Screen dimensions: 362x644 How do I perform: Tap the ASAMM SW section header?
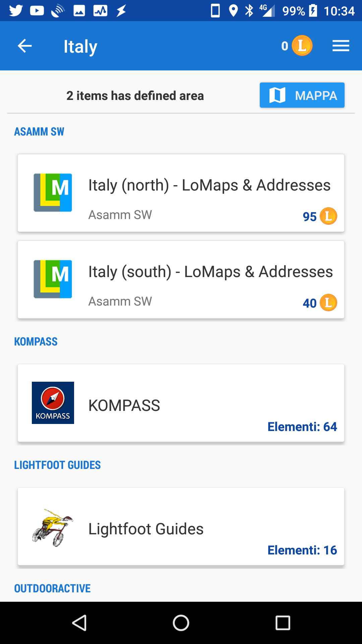[x=39, y=132]
